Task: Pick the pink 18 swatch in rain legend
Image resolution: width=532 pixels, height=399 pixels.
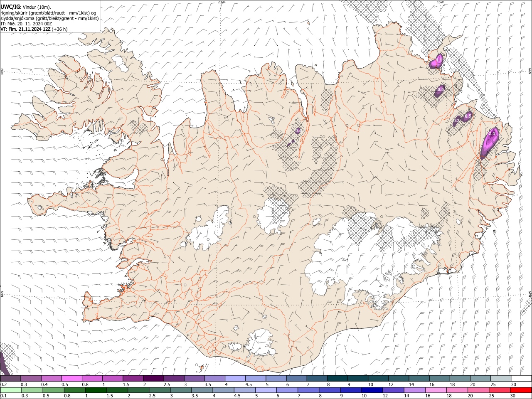Action: [x=457, y=390]
